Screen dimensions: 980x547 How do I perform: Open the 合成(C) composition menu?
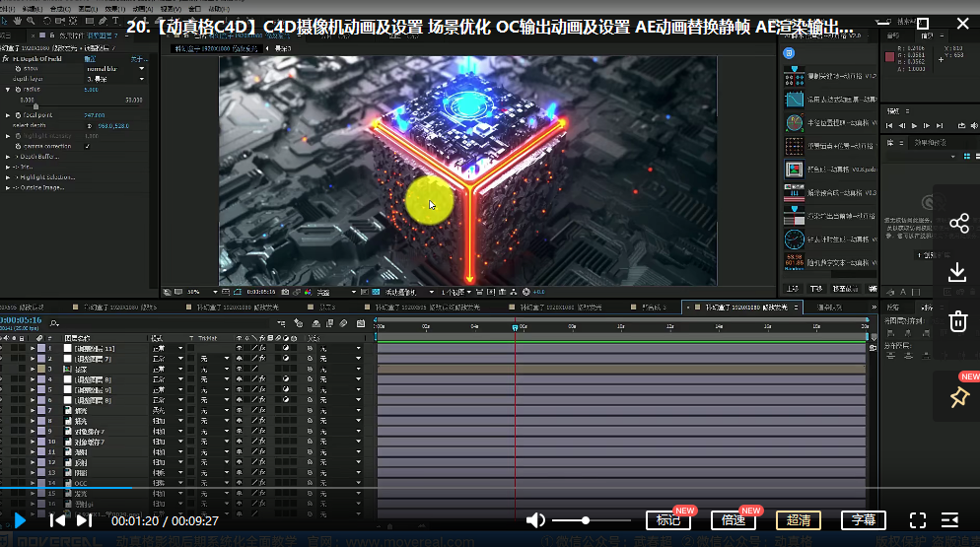point(60,9)
